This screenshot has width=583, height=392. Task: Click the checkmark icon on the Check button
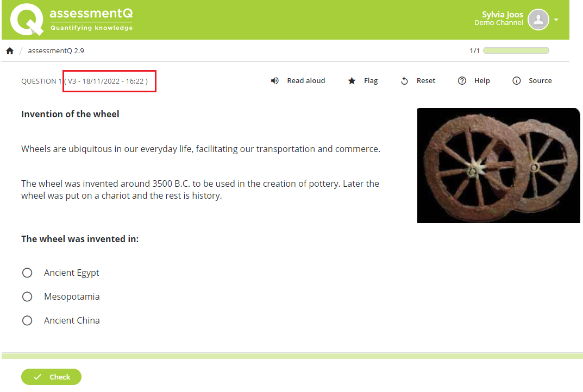tap(37, 376)
